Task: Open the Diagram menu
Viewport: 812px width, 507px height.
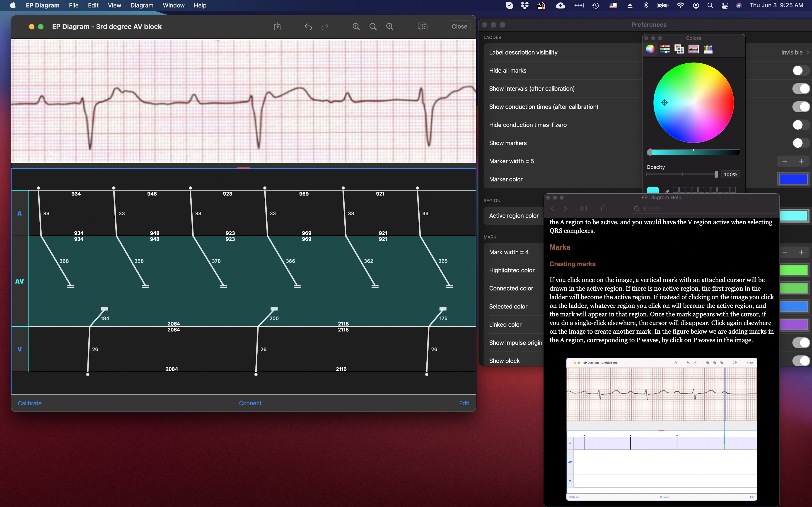Action: click(x=142, y=5)
